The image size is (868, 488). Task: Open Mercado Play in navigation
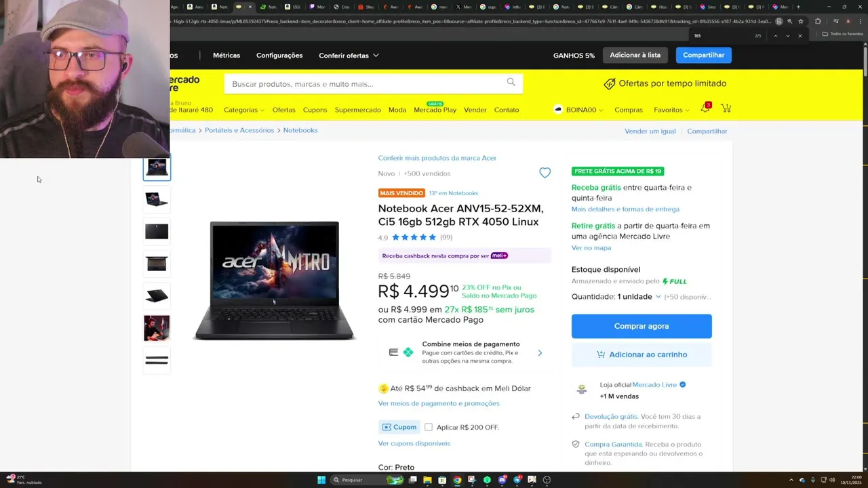coord(435,110)
